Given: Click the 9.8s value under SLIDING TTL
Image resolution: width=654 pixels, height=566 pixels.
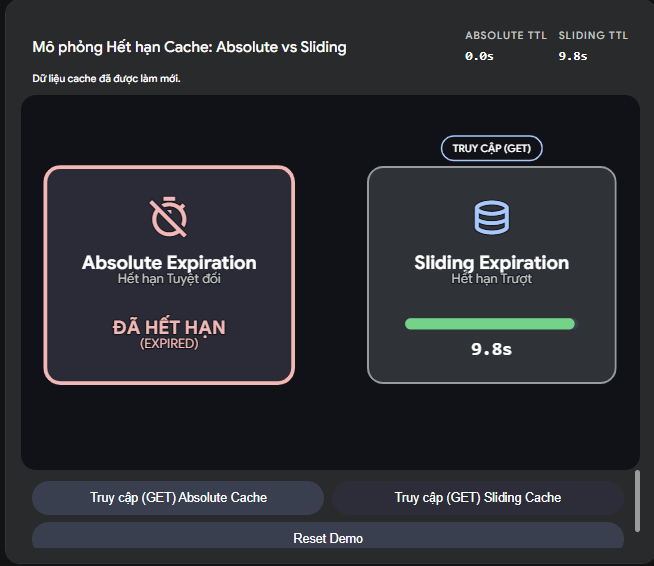Looking at the screenshot, I should tap(572, 56).
